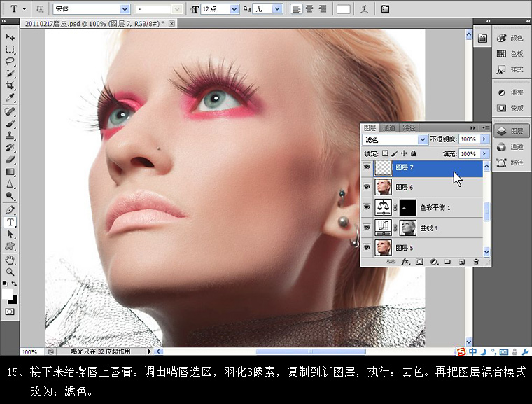This screenshot has width=532, height=404.
Task: Hide layer 图层 6
Action: pyautogui.click(x=366, y=187)
